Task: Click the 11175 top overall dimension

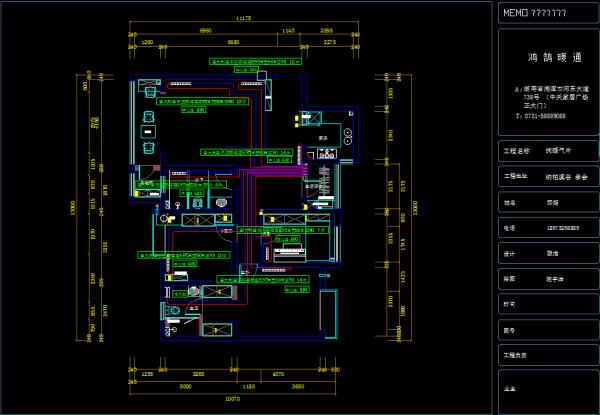Action: pyautogui.click(x=243, y=19)
